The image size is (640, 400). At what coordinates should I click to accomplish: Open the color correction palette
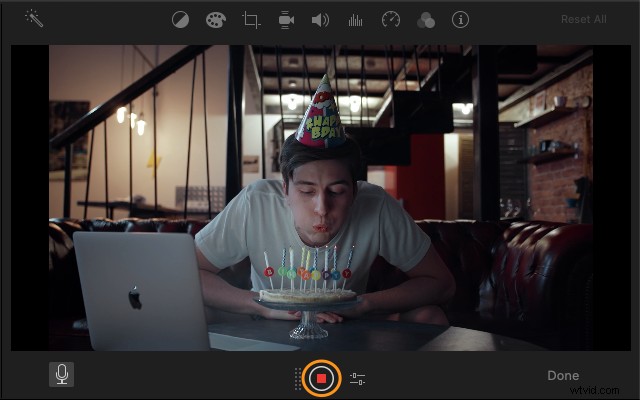point(216,20)
